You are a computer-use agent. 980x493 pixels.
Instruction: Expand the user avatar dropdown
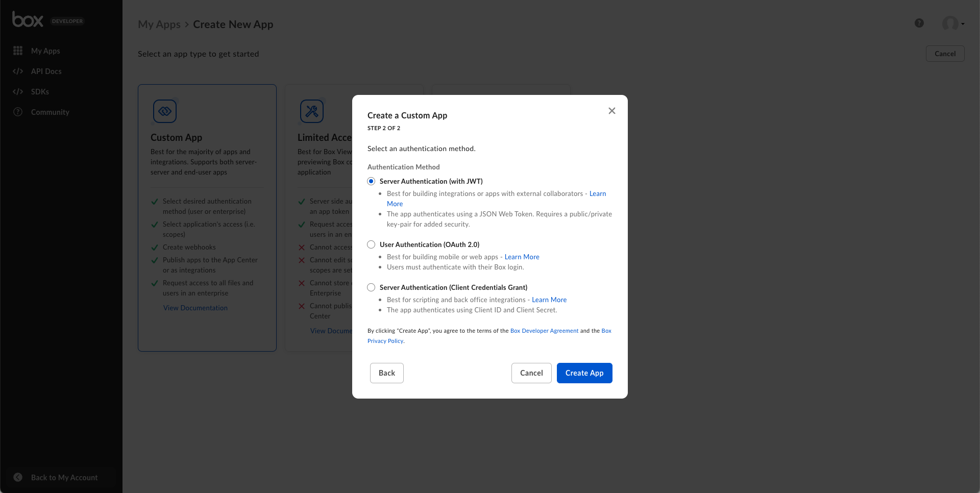(x=953, y=23)
